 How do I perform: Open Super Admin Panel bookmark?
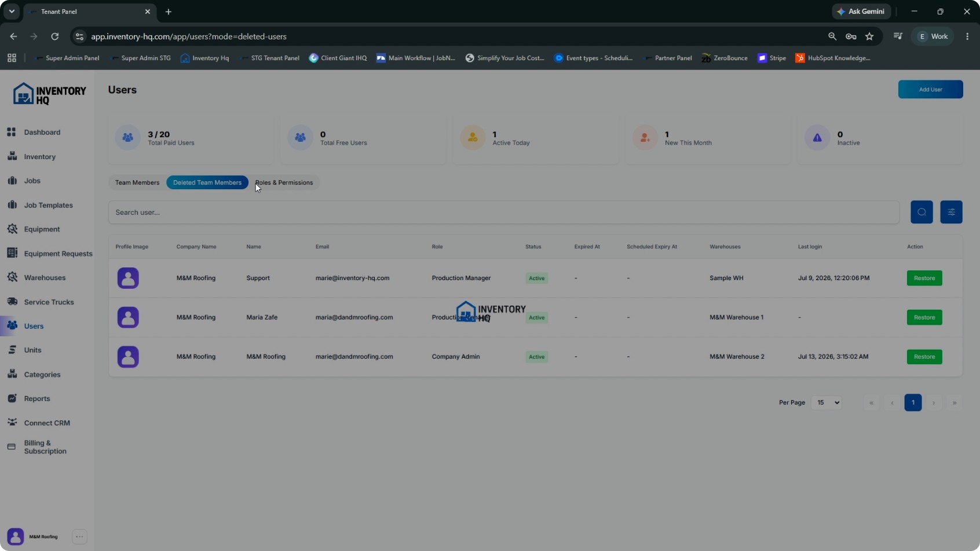click(x=67, y=58)
